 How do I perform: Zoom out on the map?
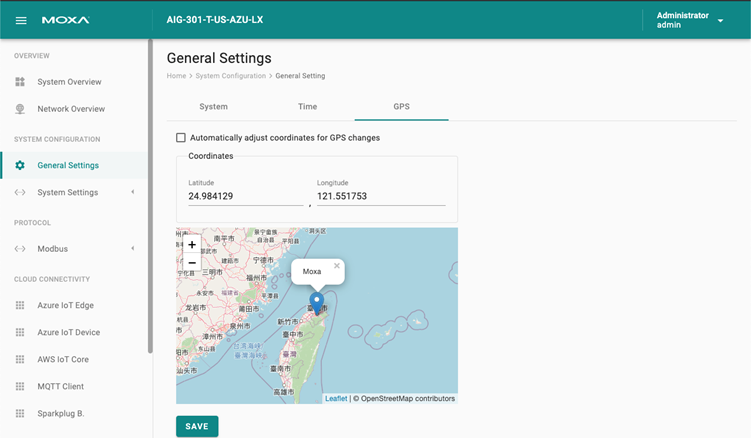pyautogui.click(x=192, y=263)
